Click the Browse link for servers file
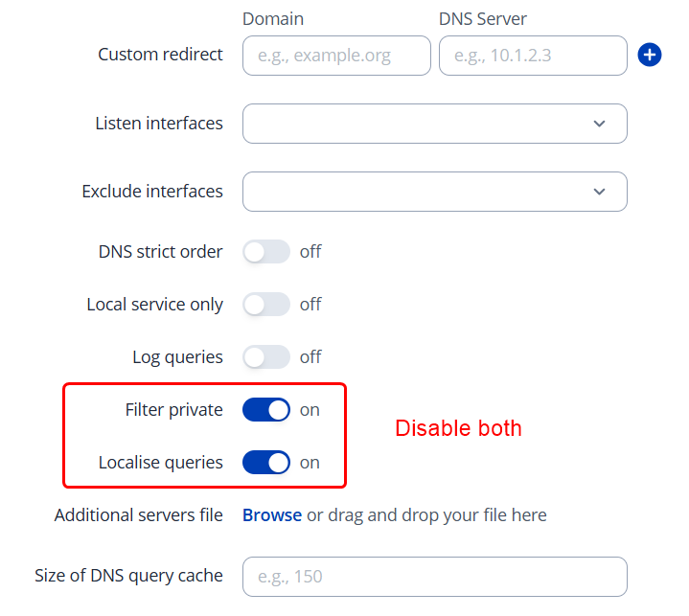 point(272,515)
